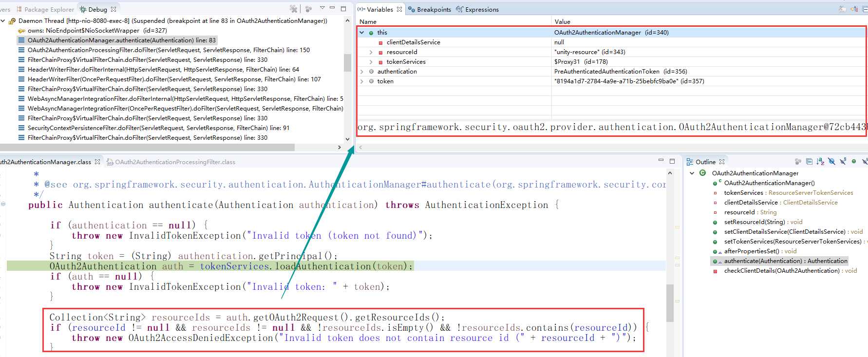Select the owns NioEndpoint$NioSocketWrapper entry

click(x=93, y=31)
